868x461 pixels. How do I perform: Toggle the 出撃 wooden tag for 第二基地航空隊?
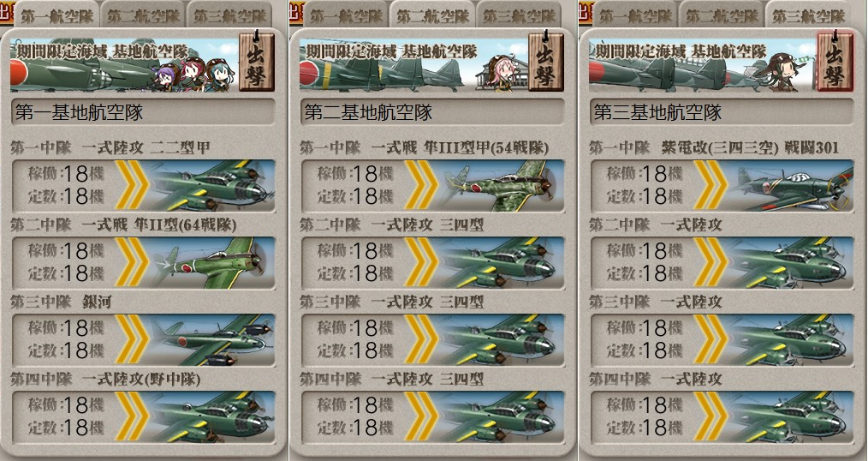546,61
